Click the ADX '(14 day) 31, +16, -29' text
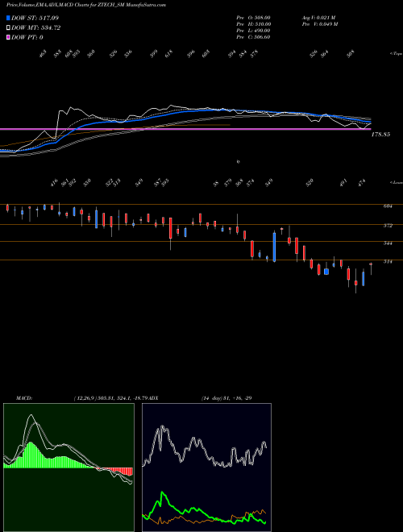The image size is (403, 532). point(226,398)
